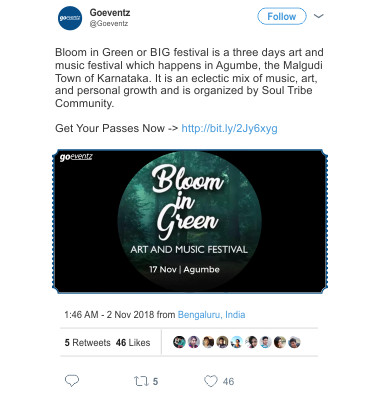Viewport: 380px width, 400px height.
Task: Open the seventh liker avatar in row
Action: click(x=266, y=342)
